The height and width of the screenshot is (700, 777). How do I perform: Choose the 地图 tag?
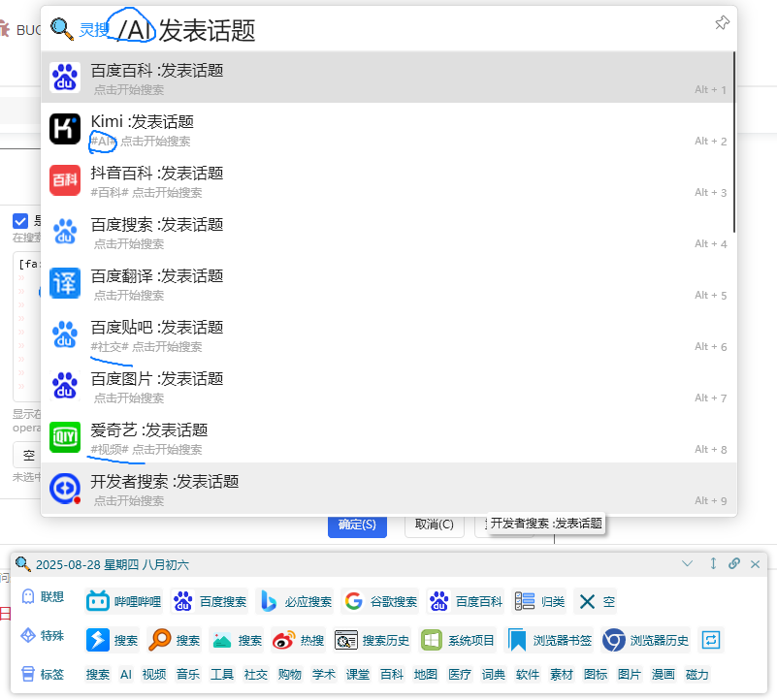click(426, 674)
